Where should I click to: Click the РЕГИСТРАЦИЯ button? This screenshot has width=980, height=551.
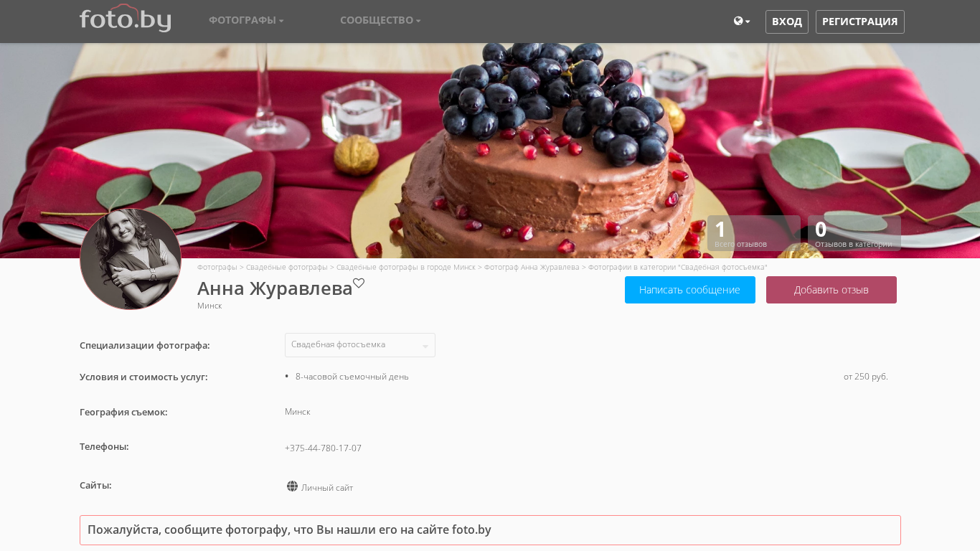click(x=859, y=22)
